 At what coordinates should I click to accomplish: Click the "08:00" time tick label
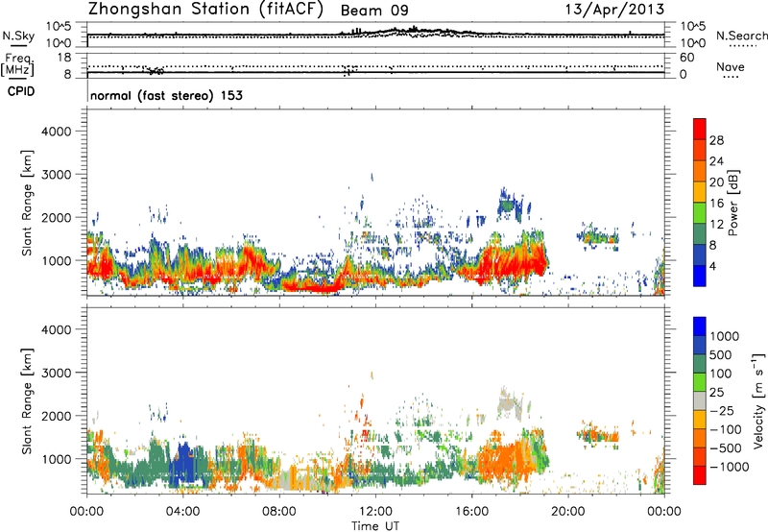[x=279, y=512]
